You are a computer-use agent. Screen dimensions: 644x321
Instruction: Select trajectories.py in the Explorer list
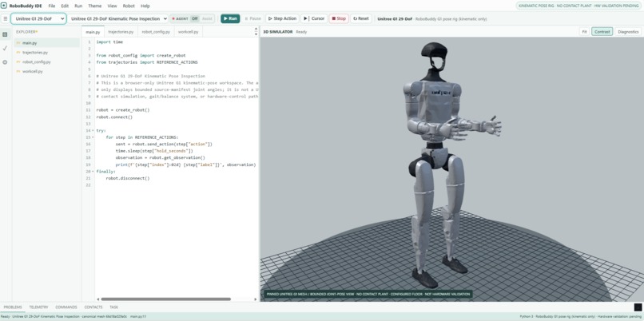click(46, 53)
